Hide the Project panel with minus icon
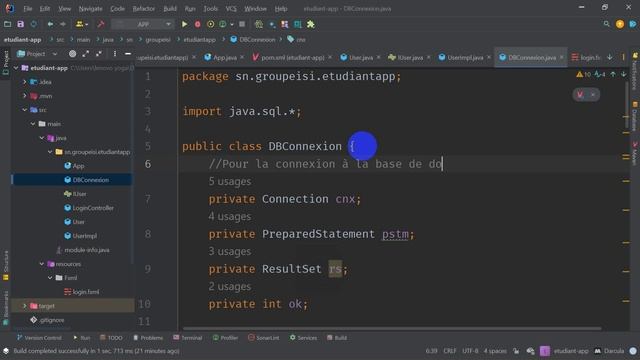640x360 pixels. [x=128, y=54]
